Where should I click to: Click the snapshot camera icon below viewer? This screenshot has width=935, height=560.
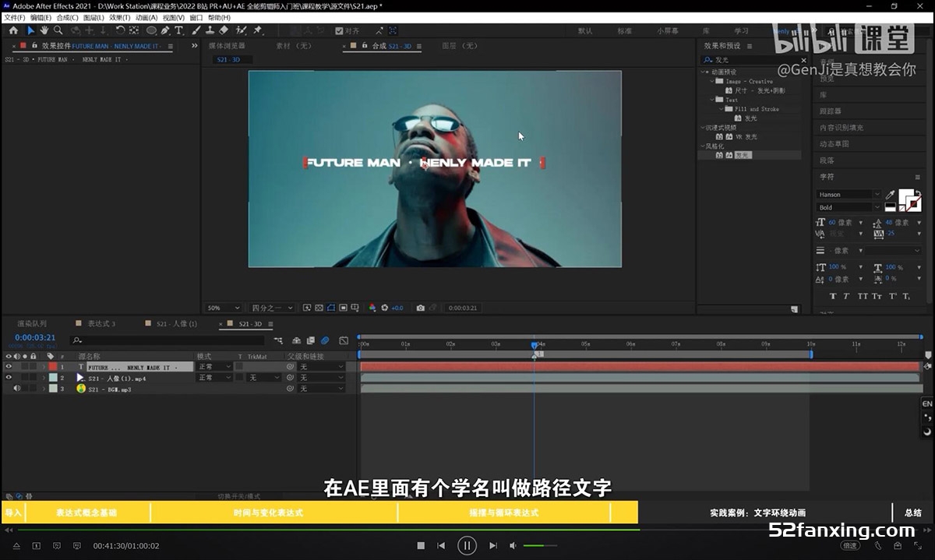(421, 308)
